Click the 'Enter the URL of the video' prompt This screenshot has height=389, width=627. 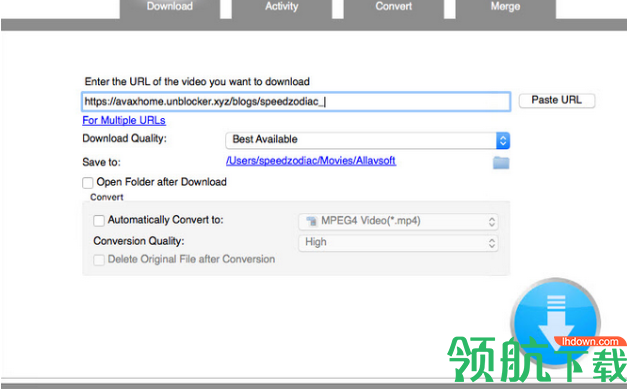click(197, 82)
